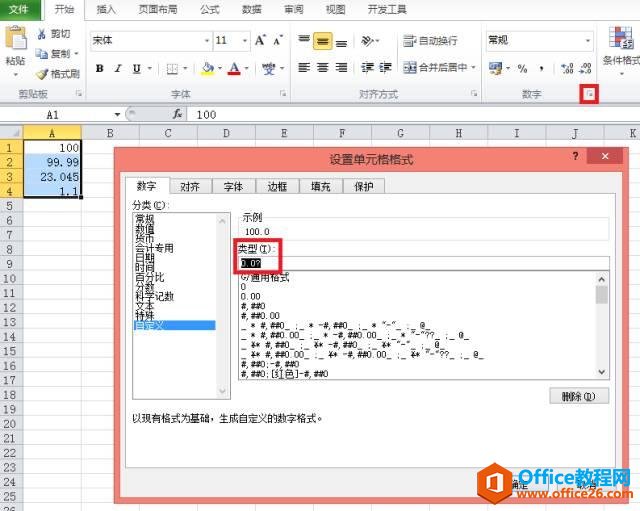The image size is (640, 511).
Task: Align cell text left
Action: [x=304, y=67]
